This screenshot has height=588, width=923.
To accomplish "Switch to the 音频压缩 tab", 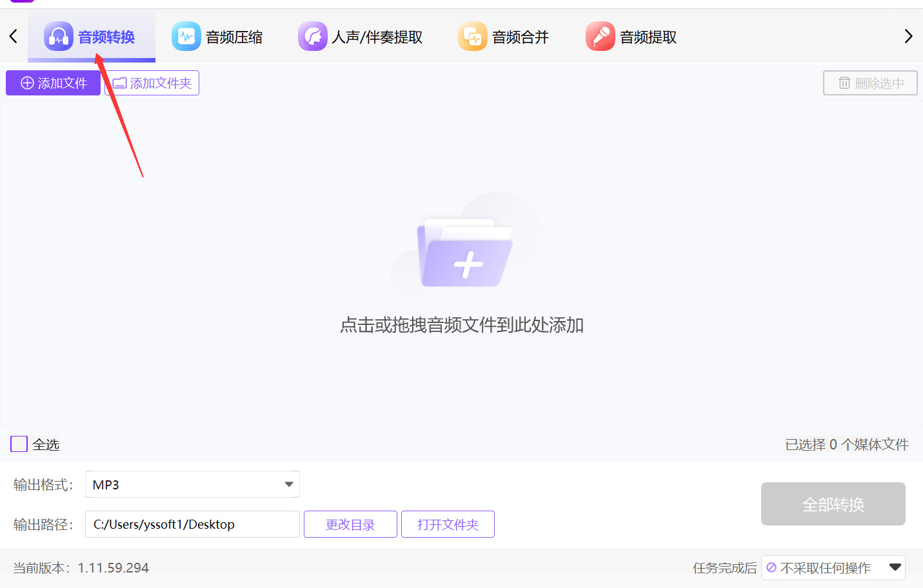I will 217,37.
